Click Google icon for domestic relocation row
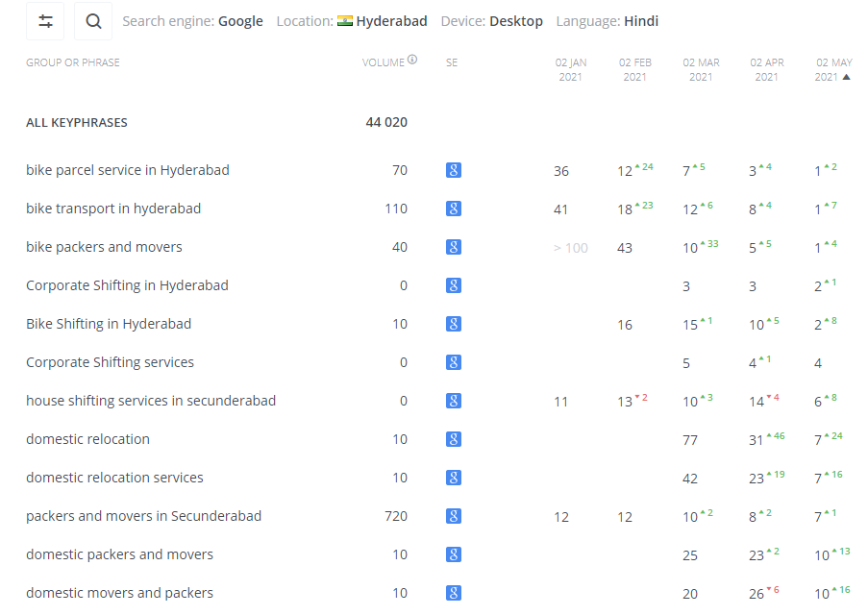Viewport: 868px width, 615px height. tap(454, 439)
